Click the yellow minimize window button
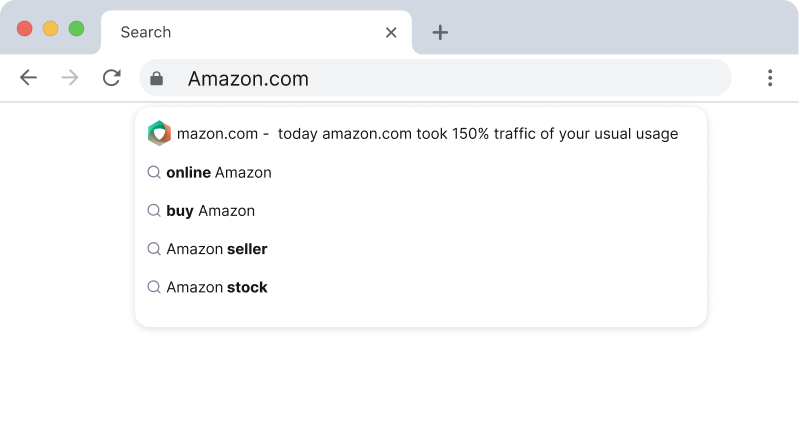This screenshot has height=439, width=800. 50,29
